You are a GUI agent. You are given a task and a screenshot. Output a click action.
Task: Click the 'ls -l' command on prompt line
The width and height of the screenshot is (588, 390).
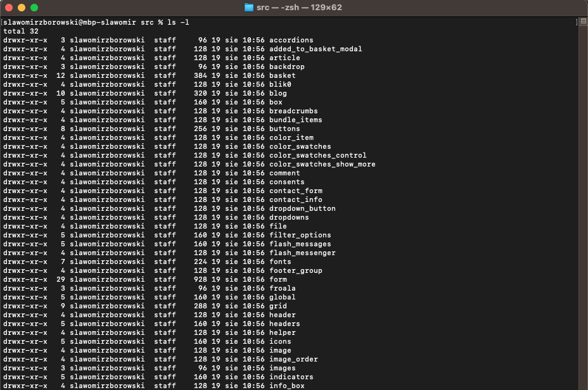[177, 22]
